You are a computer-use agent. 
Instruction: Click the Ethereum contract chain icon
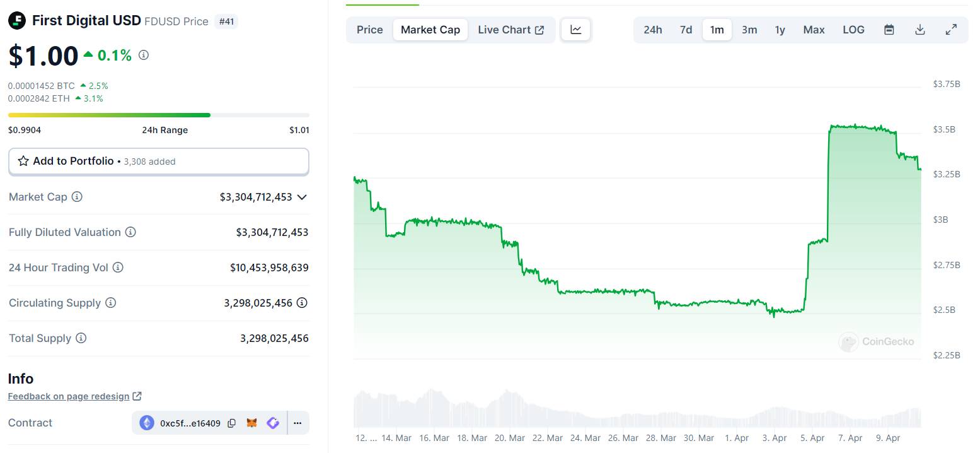(x=147, y=423)
